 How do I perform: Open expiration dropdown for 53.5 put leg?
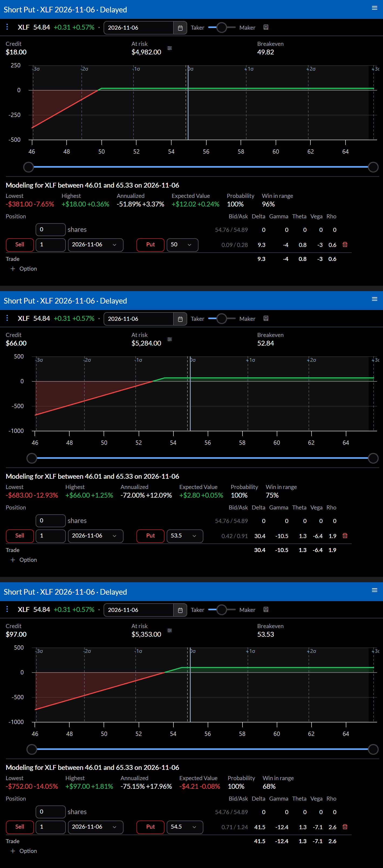point(95,536)
